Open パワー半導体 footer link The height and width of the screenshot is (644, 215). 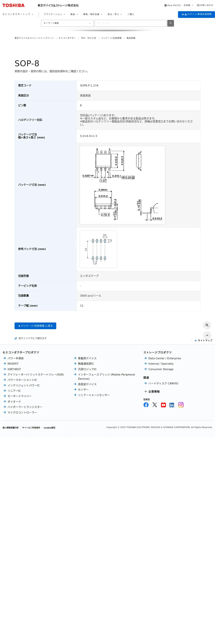[x=16, y=358]
